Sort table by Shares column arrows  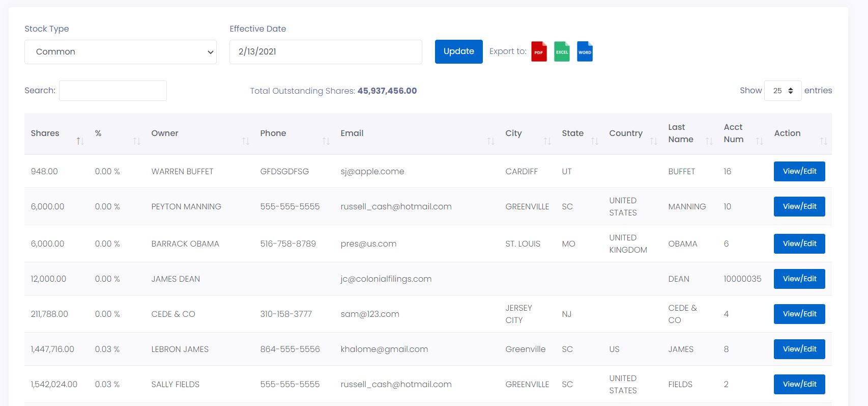tap(80, 141)
